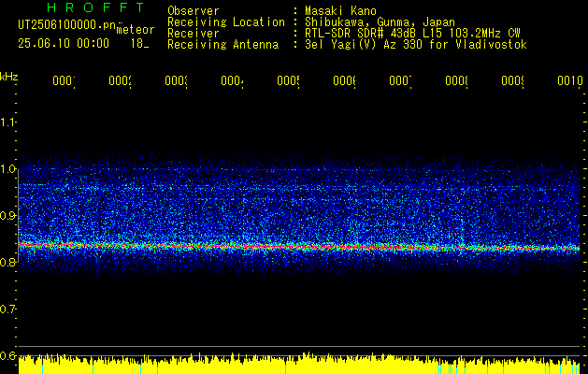Click the yellow signal level bar graph
Viewport: 588px width, 374px height.
coord(299,364)
